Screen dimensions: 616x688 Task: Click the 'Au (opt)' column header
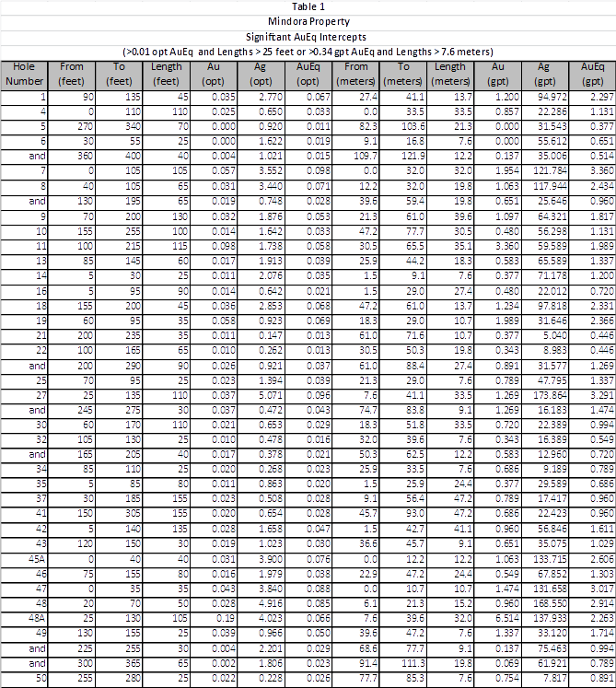tap(214, 75)
